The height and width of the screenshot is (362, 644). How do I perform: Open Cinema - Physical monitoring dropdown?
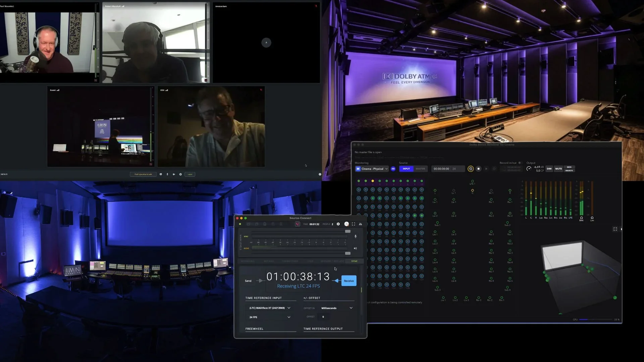(x=372, y=169)
